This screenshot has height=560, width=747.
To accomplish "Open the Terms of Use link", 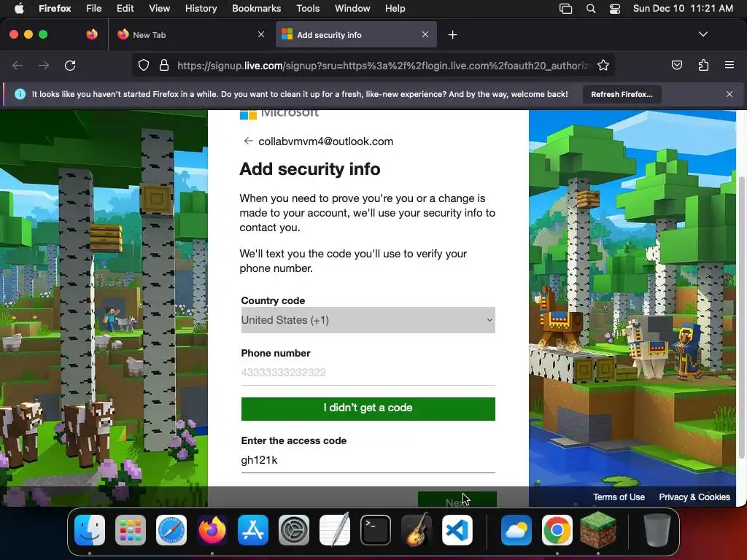I will (619, 497).
